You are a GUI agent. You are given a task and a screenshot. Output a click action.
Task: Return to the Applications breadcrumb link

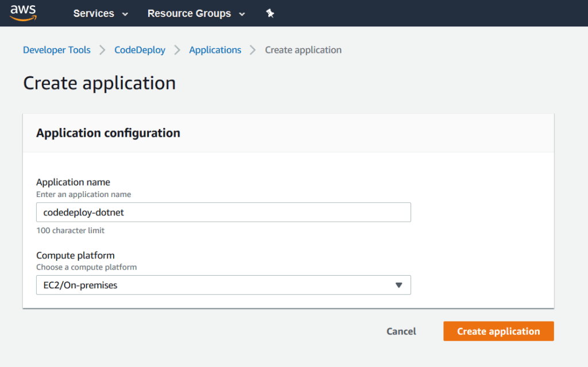pyautogui.click(x=215, y=50)
